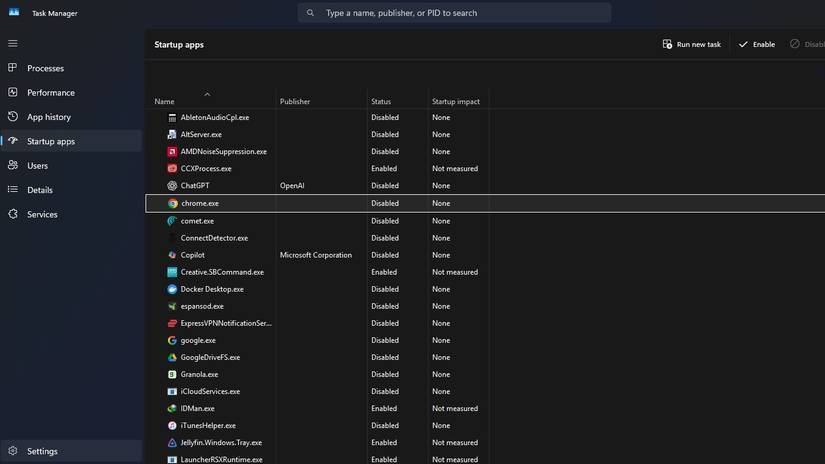Click the AMDNoiseSuppression.exe icon

(172, 152)
